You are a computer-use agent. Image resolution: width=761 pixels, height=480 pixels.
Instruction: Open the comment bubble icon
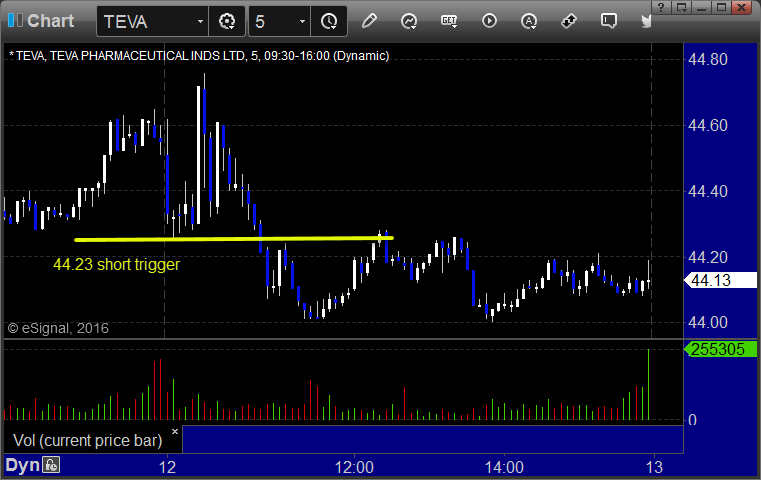608,20
